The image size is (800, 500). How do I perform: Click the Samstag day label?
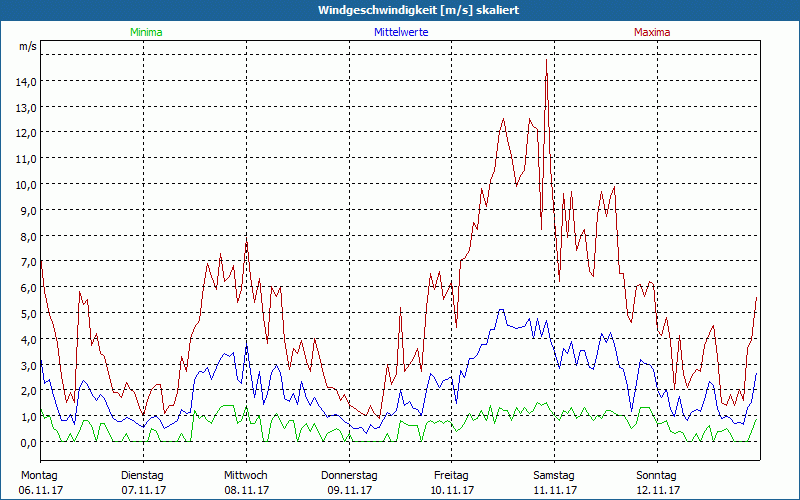coord(554,476)
